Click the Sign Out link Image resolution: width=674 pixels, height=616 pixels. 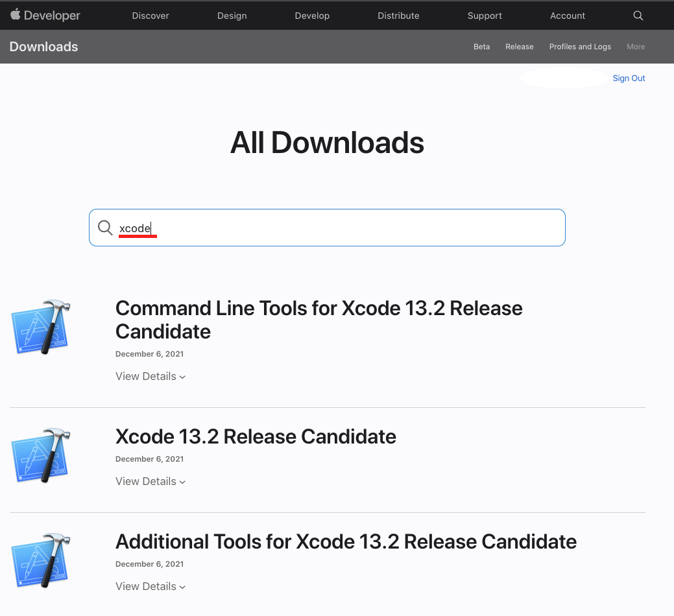coord(629,78)
